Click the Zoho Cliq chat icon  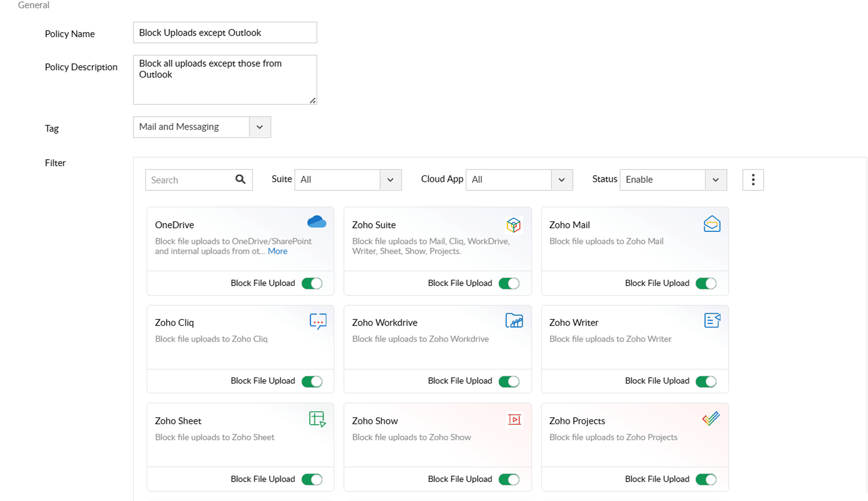(318, 321)
